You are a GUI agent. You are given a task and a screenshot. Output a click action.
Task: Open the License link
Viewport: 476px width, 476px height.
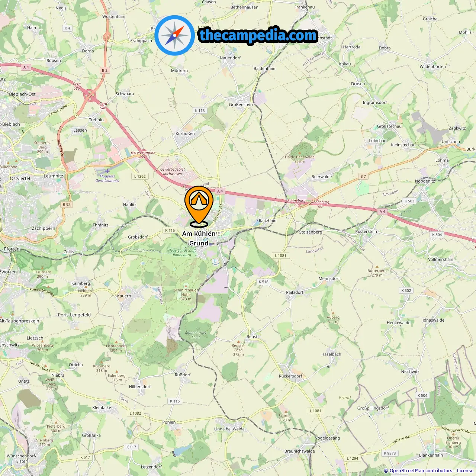pos(465,470)
